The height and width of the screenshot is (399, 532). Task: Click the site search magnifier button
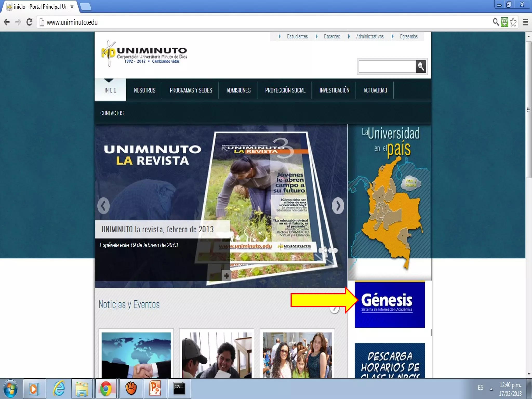tap(421, 66)
